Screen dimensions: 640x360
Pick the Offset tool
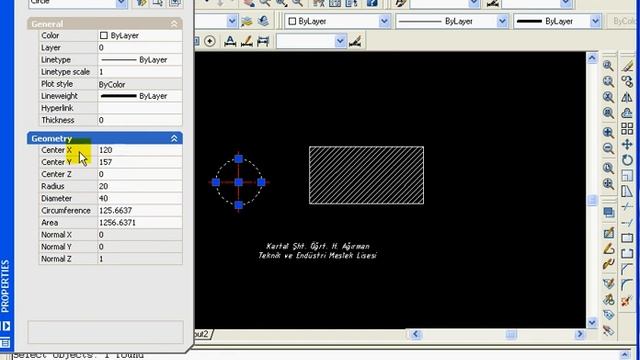coord(627,113)
